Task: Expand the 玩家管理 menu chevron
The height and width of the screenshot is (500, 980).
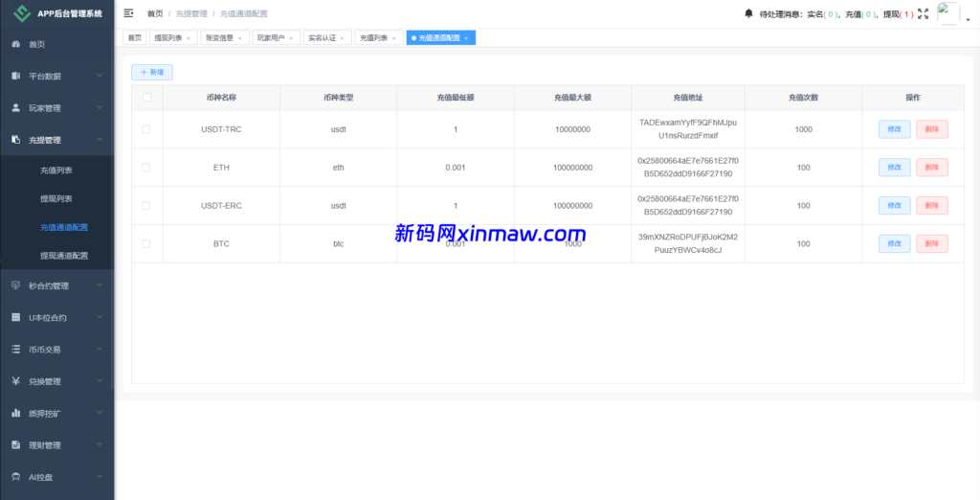Action: coord(100,107)
